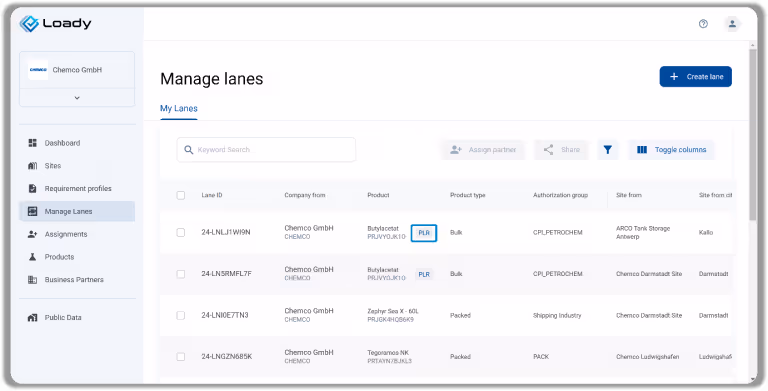Sort by the Company from column header
768x391 pixels.
pos(305,195)
